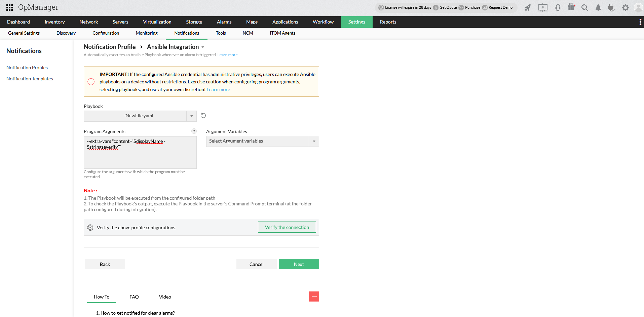Select the Servers menu
The height and width of the screenshot is (317, 644).
tap(120, 22)
